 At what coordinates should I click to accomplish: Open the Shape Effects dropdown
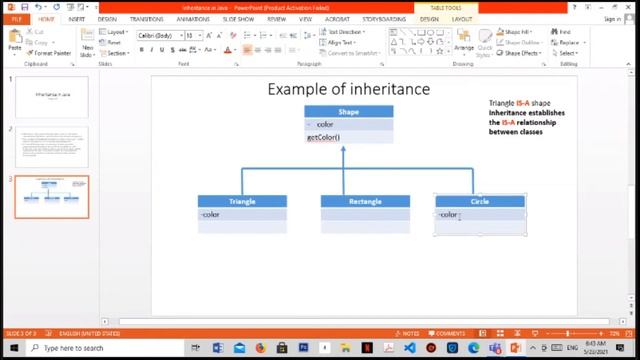(519, 53)
